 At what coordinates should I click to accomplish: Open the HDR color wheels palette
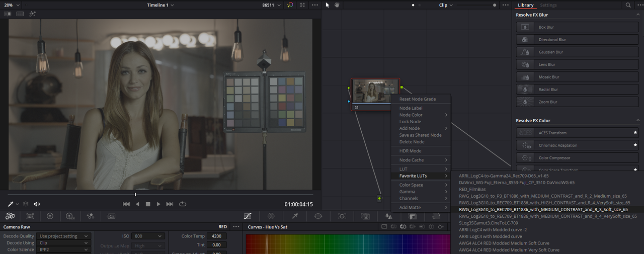click(x=70, y=216)
